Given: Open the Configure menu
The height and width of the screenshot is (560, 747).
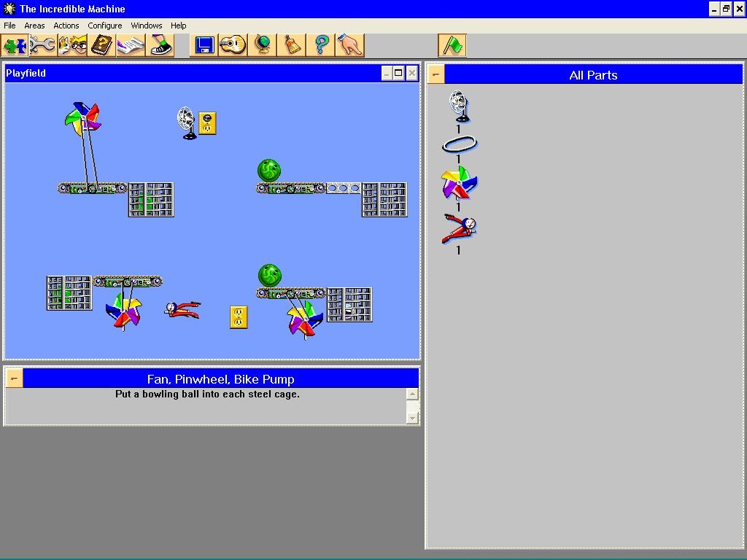Looking at the screenshot, I should tap(105, 26).
